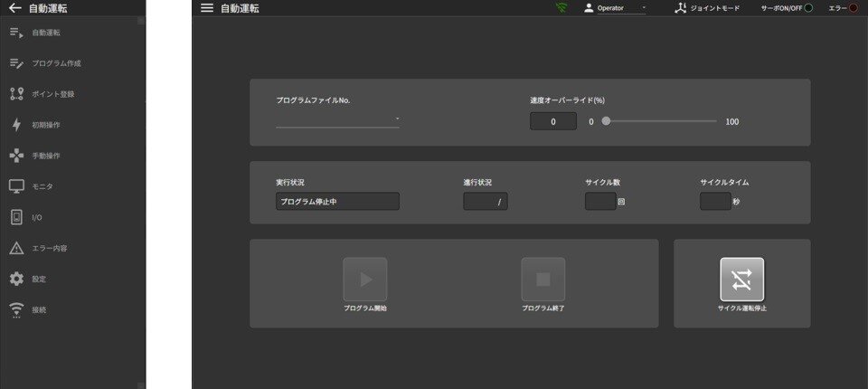Click the I/O menu label
Viewport: 868px width, 389px height.
[36, 218]
